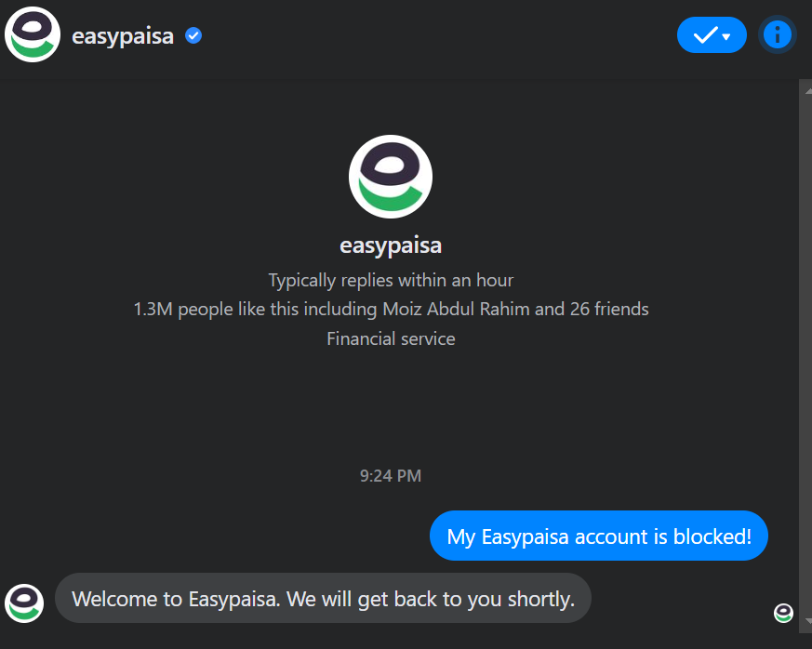Viewport: 812px width, 649px height.
Task: Click the easypaisa avatar in the top header
Action: (32, 34)
